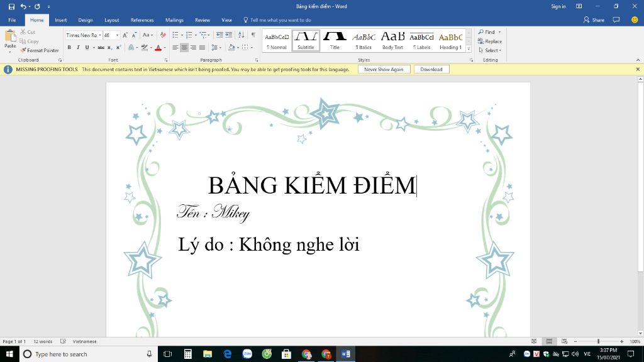Click Sign in link
The width and height of the screenshot is (644, 362).
(x=558, y=6)
